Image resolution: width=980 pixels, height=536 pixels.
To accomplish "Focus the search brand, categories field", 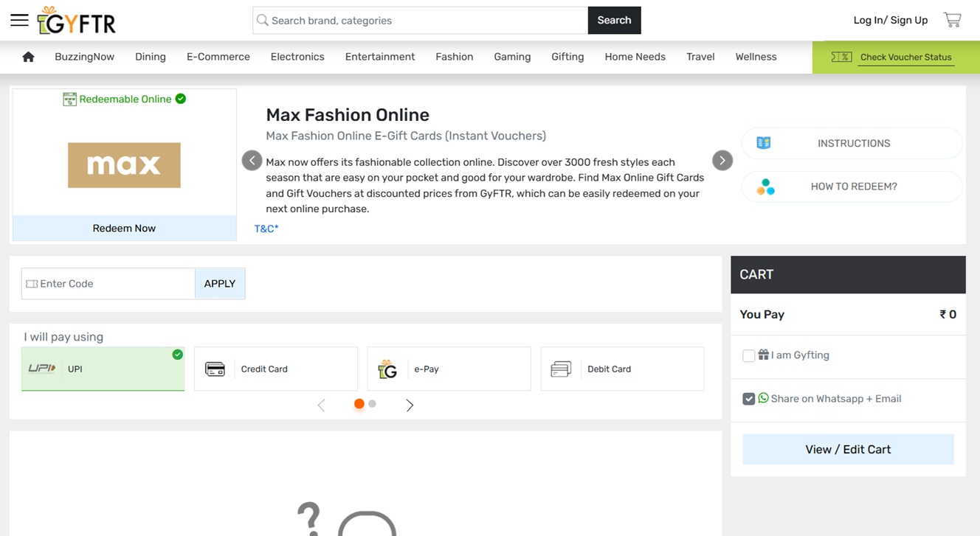I will coord(421,21).
